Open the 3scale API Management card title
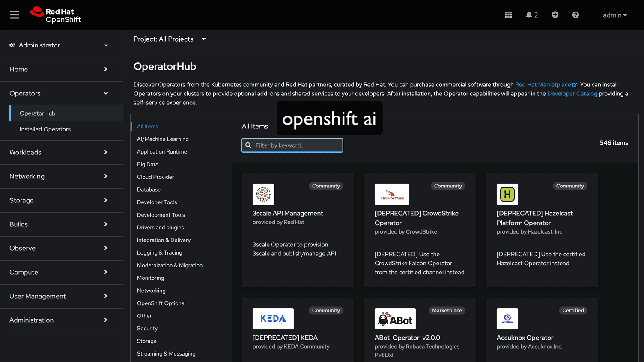The image size is (644, 362). click(288, 213)
